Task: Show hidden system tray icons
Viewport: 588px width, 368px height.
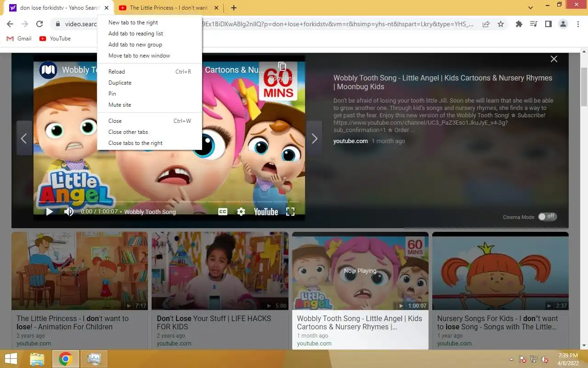Action: point(511,359)
